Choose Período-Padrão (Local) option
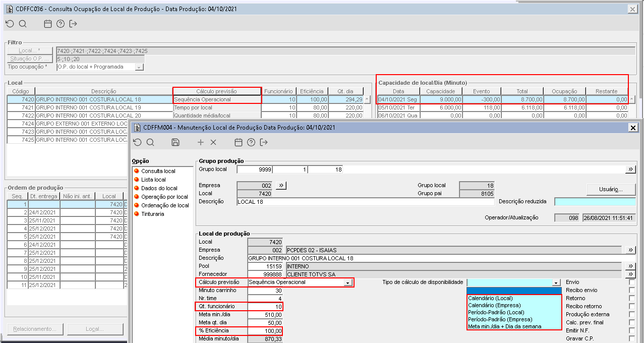The height and width of the screenshot is (343, 644). [514, 312]
